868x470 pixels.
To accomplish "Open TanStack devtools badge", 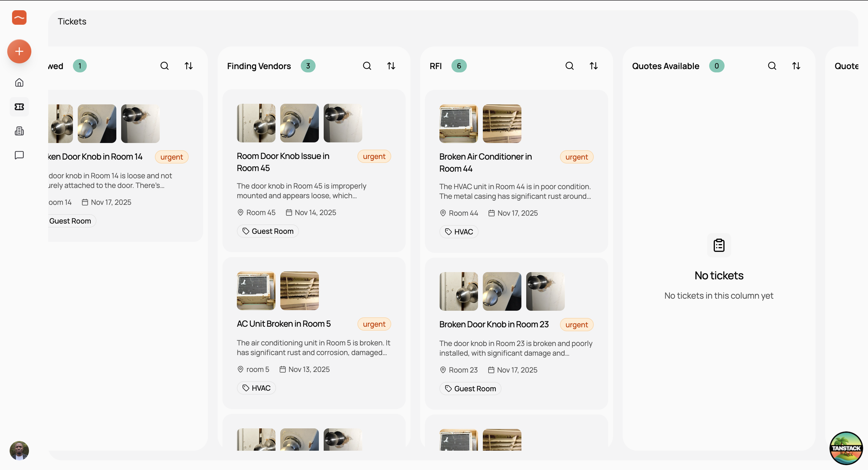I will coord(846,448).
